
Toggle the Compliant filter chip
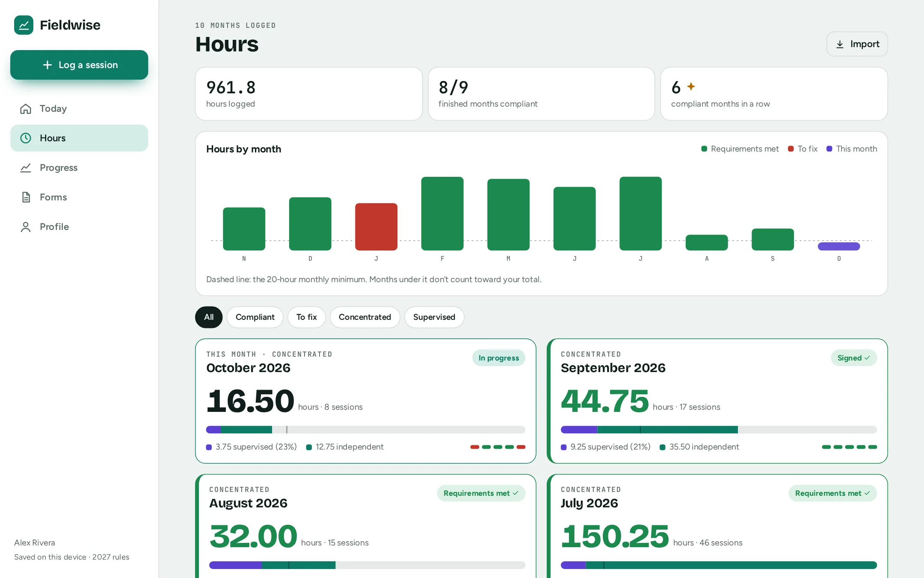tap(255, 317)
